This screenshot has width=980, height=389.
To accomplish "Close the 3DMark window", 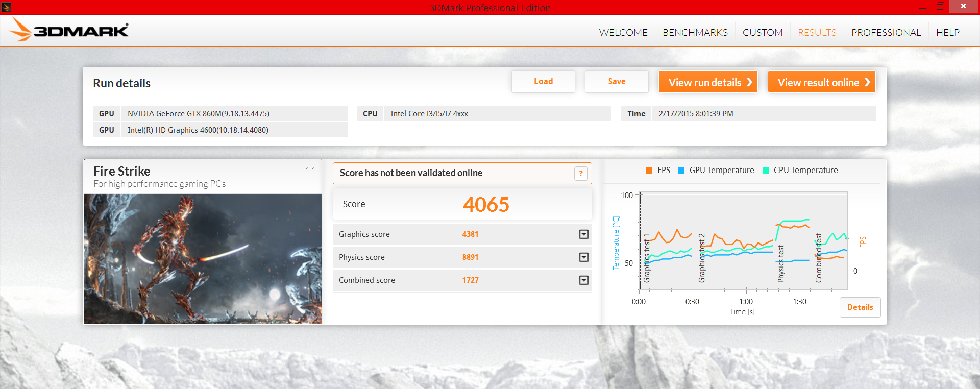I will coord(963,6).
